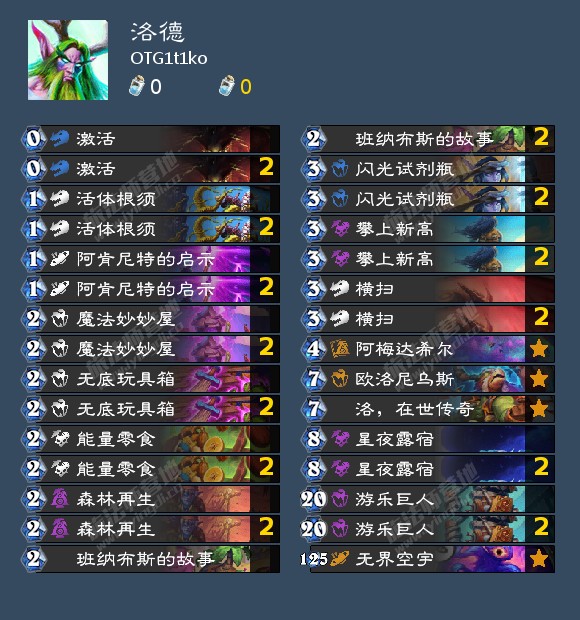Select the first 阿肯尼特的启示 card row
Screen dimensions: 580x620
coord(151,259)
